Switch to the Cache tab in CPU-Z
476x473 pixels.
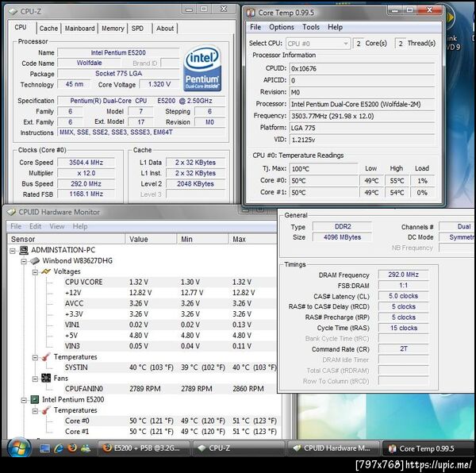click(x=48, y=29)
